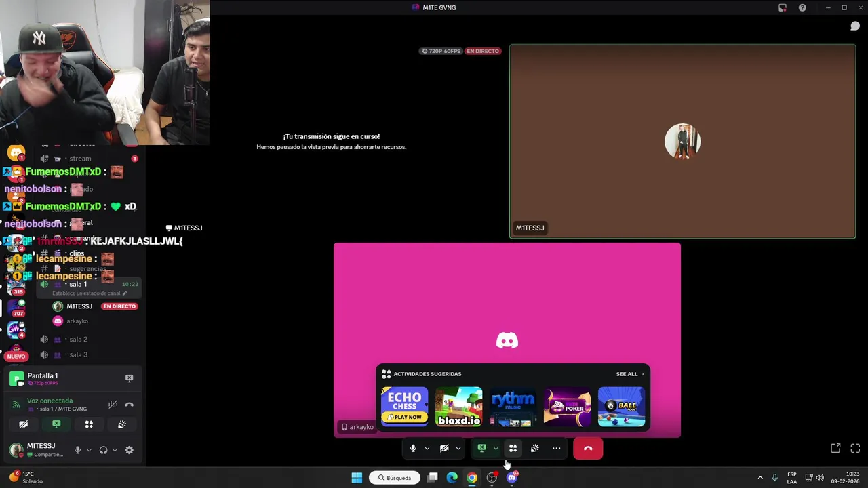Select user M1TESSJ in sala 1
This screenshot has height=488, width=868.
click(x=79, y=306)
